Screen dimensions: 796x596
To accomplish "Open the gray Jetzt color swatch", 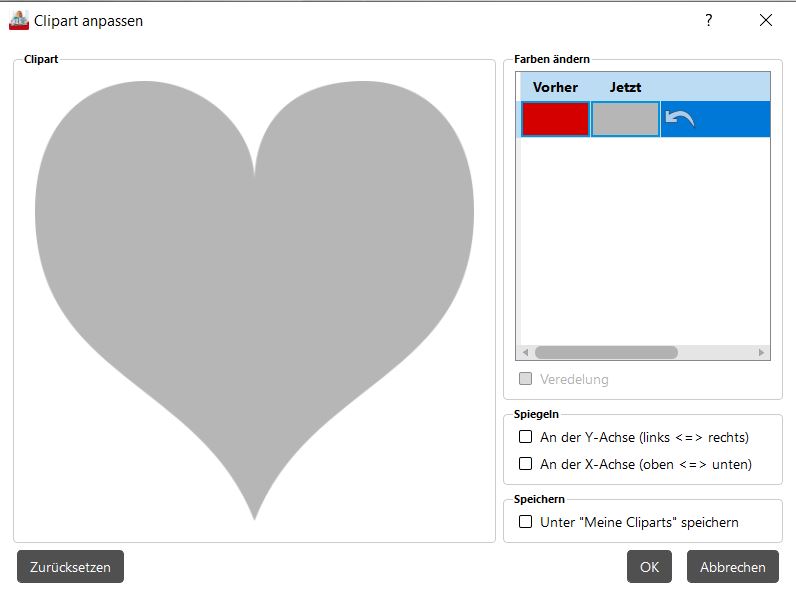I will tap(625, 119).
